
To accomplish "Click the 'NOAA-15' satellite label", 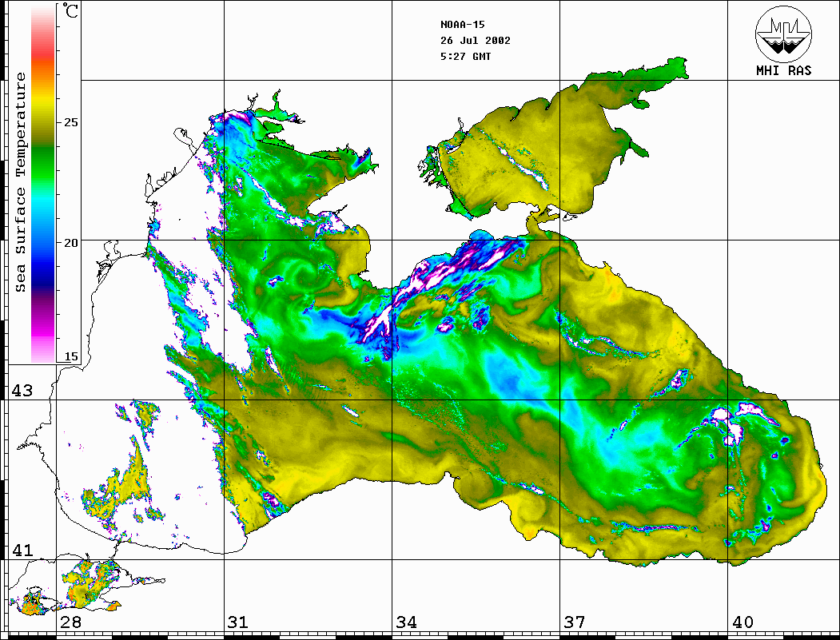I will pyautogui.click(x=462, y=25).
